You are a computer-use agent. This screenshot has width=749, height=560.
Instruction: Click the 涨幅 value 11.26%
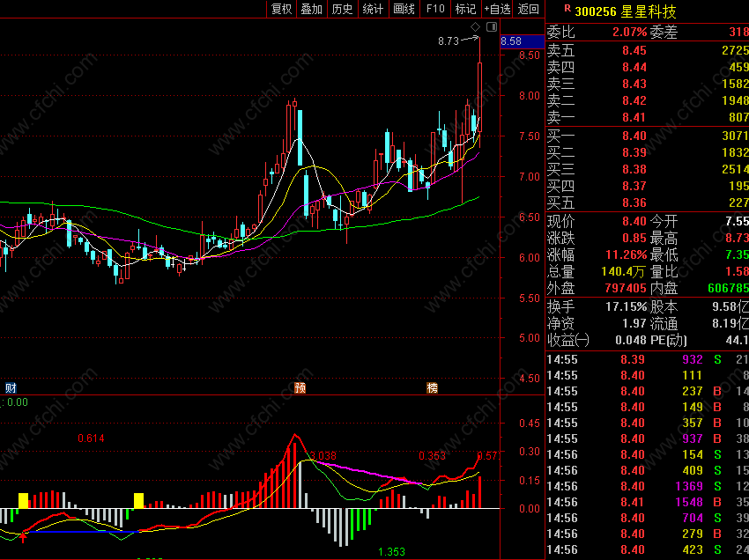pos(627,255)
